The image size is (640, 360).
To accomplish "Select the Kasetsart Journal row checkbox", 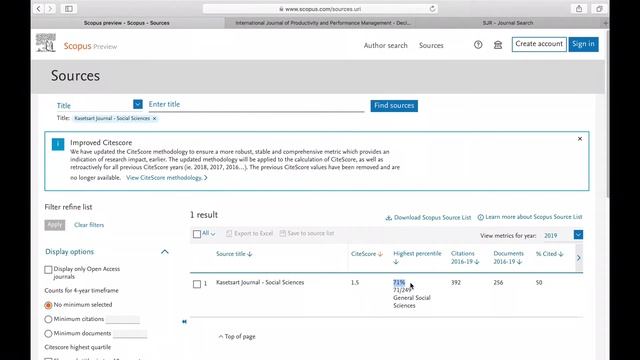I will (197, 284).
